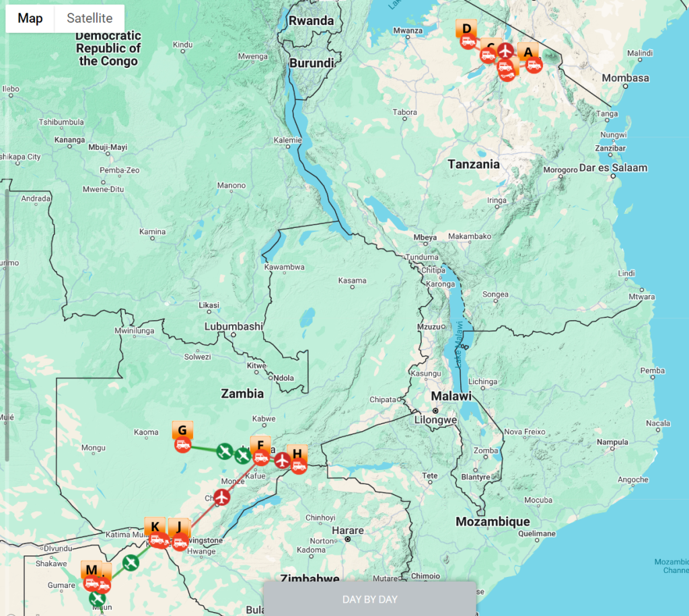The width and height of the screenshot is (689, 616).
Task: Select the Map view tab
Action: pyautogui.click(x=30, y=18)
